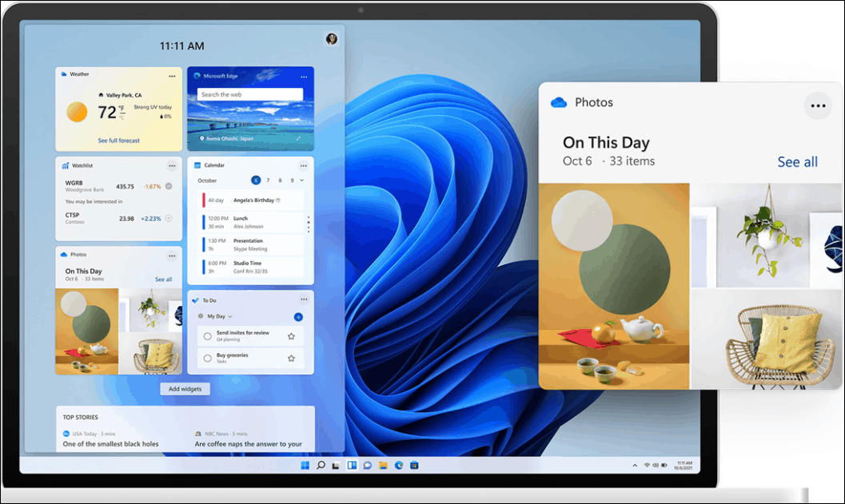Screen dimensions: 845x504
Task: Click See all in enlarged Photos card
Action: tap(797, 162)
